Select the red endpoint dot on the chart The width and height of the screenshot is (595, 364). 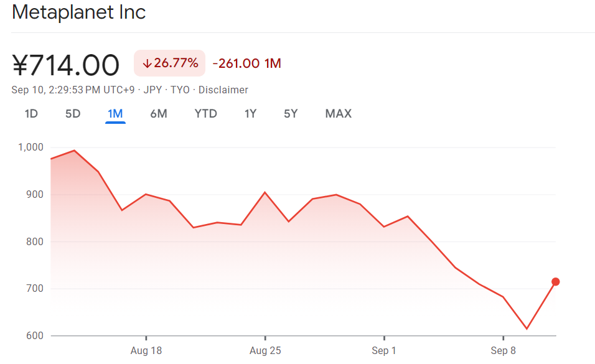click(x=556, y=281)
